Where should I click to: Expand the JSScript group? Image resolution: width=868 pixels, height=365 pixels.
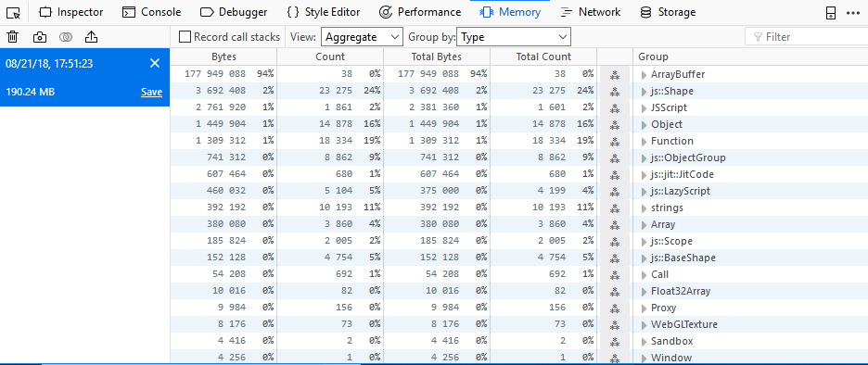[644, 107]
